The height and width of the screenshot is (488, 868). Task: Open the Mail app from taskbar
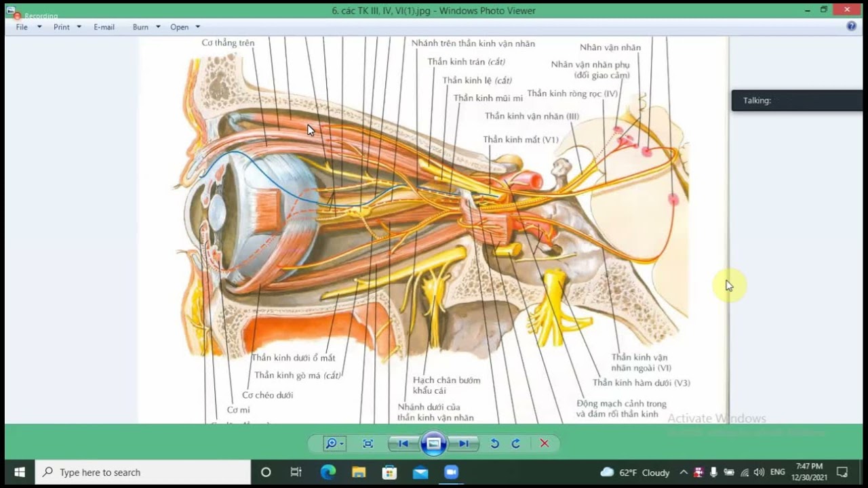pyautogui.click(x=420, y=472)
